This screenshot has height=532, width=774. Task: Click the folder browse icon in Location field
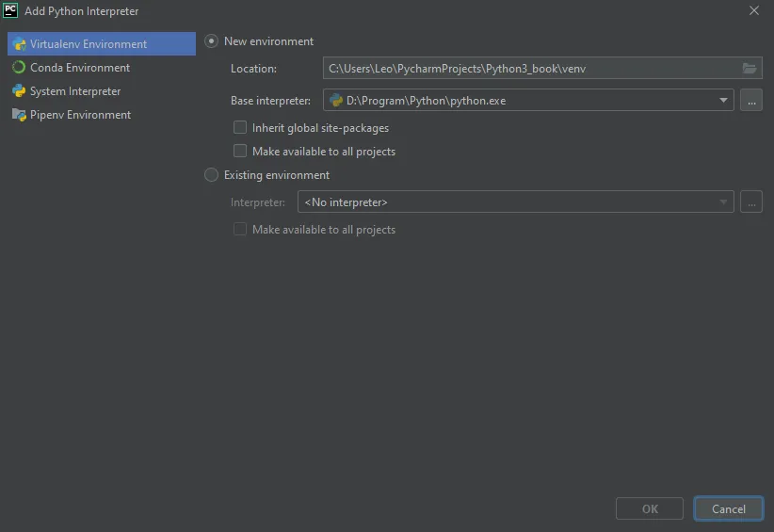point(750,69)
